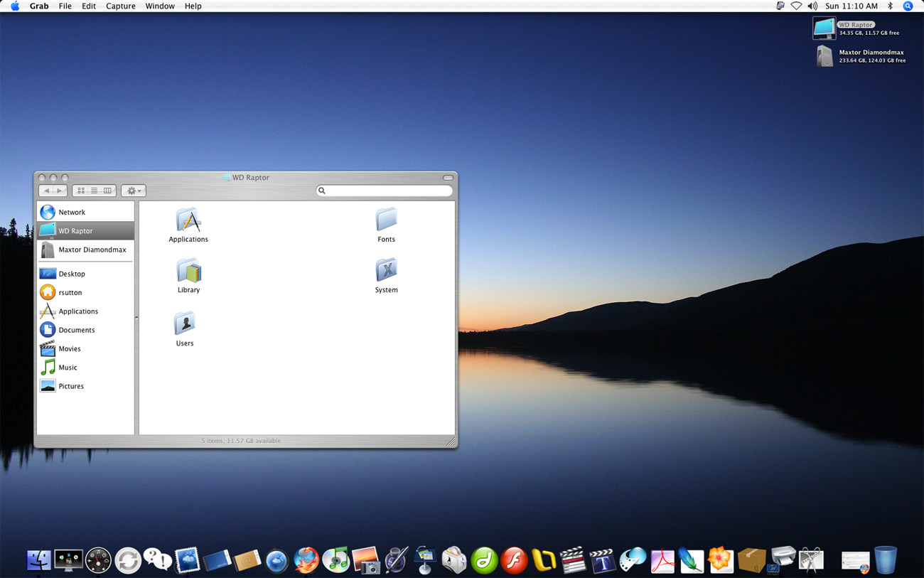Launch Adobe Acrobat from the Dock
The height and width of the screenshot is (578, 924).
point(662,560)
